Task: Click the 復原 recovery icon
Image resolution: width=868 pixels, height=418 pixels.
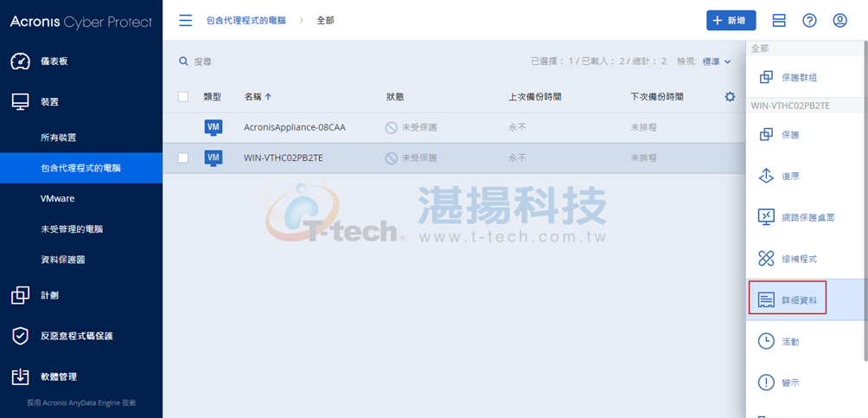Action: [766, 176]
